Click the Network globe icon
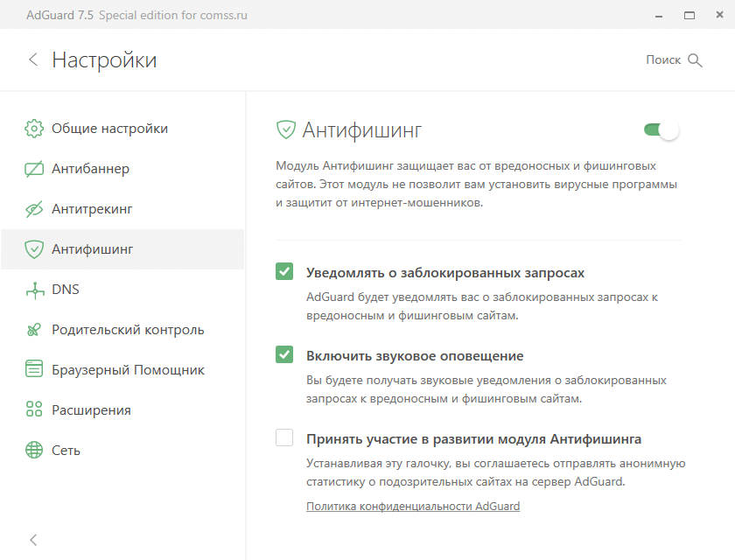The height and width of the screenshot is (560, 735). click(x=34, y=451)
